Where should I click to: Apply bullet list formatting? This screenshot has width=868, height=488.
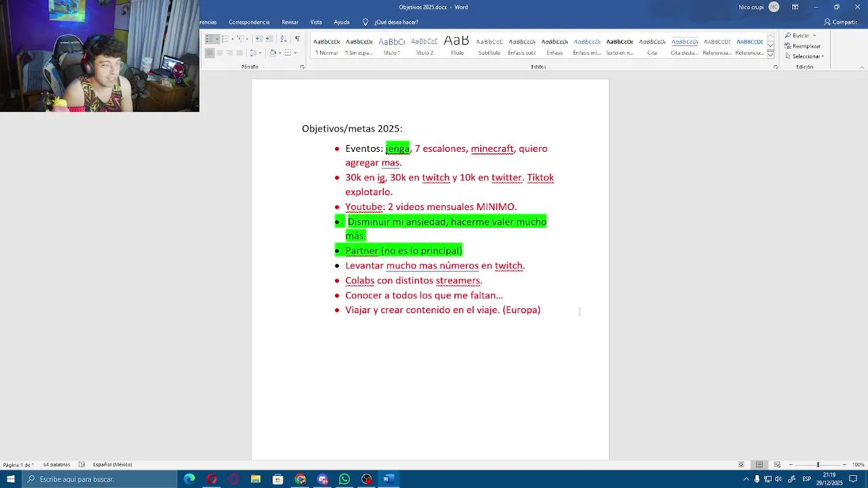[211, 39]
